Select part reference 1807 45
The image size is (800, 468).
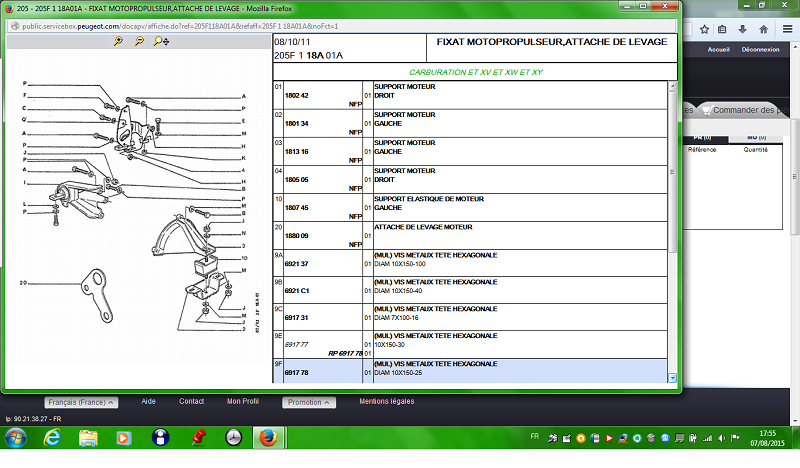point(296,208)
